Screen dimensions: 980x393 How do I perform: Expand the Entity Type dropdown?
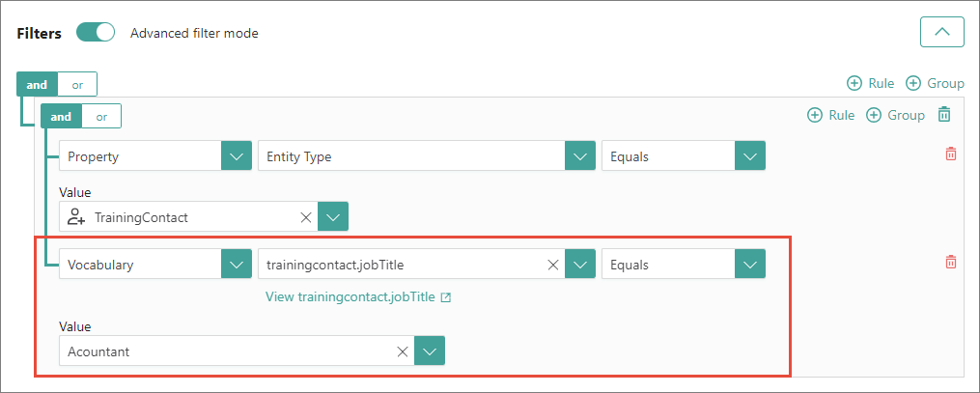click(579, 156)
